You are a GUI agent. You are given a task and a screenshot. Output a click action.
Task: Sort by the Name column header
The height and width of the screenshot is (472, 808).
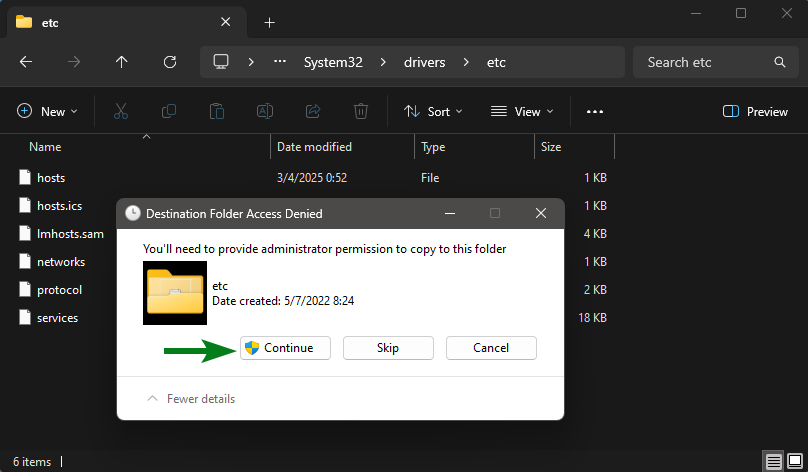[x=45, y=147]
